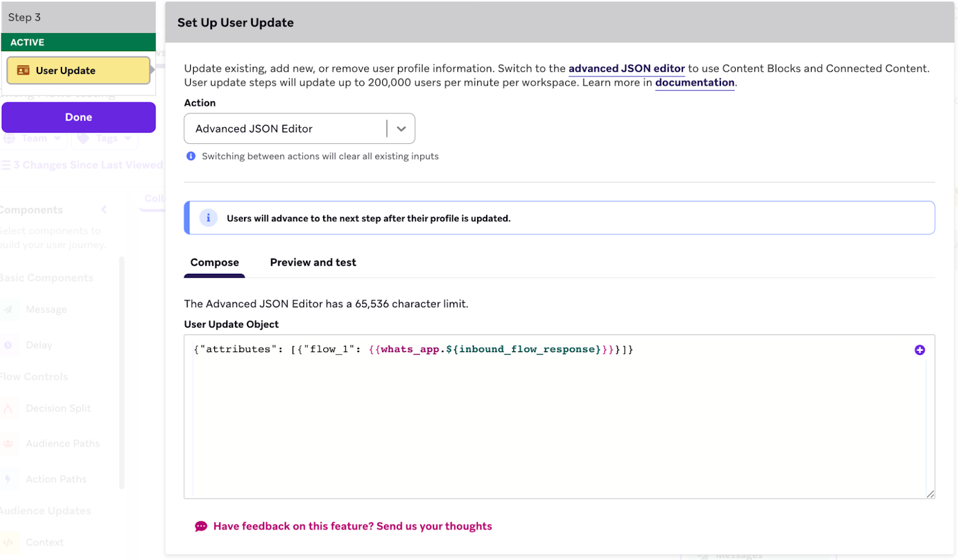Click the info icon below the Action dropdown
The image size is (958, 560).
pos(191,156)
